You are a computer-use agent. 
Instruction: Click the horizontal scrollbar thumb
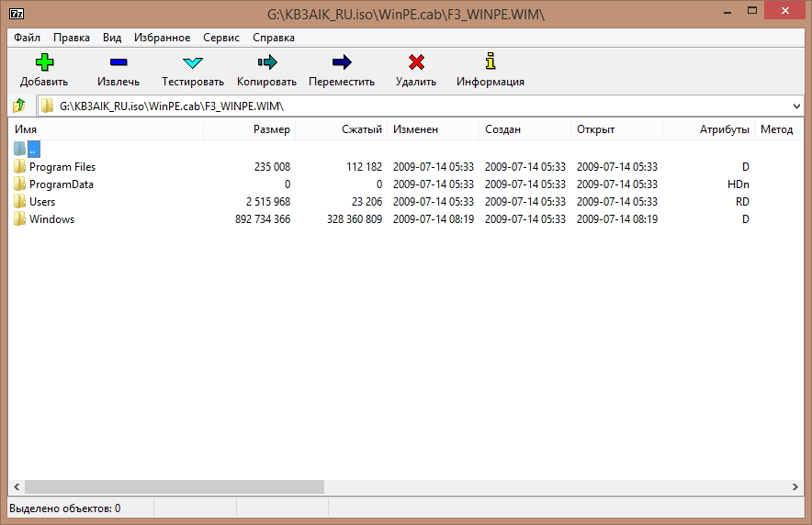coord(175,486)
